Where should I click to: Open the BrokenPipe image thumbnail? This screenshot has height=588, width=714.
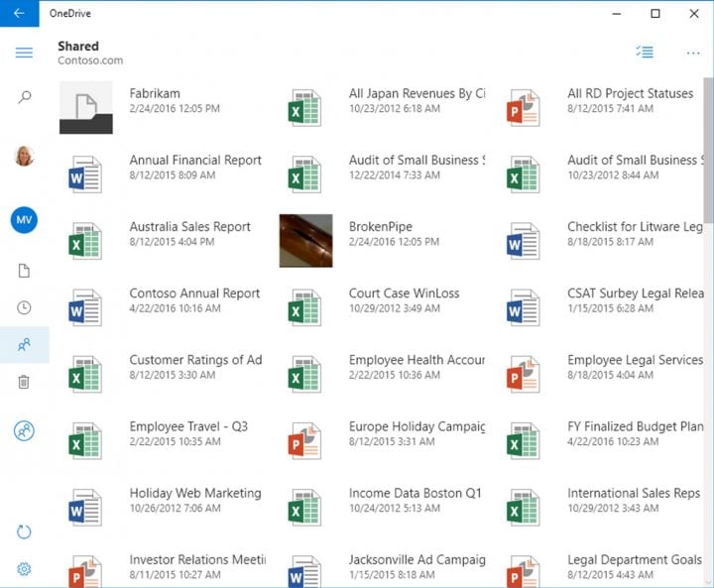pyautogui.click(x=306, y=241)
